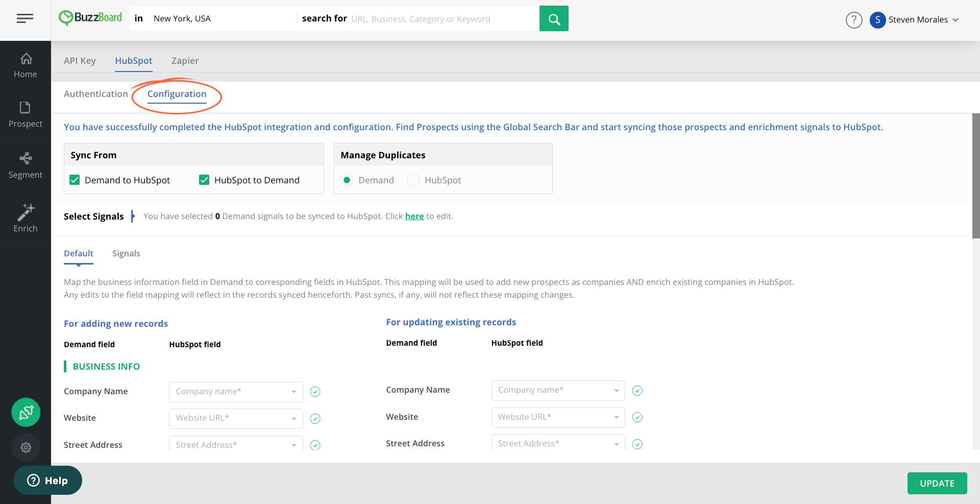Viewport: 980px width, 504px height.
Task: Open Company name dropdown for existing records
Action: 558,390
